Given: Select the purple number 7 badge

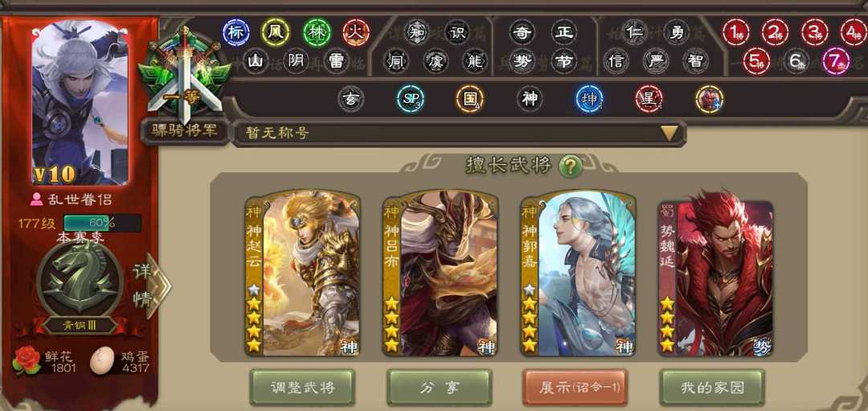Looking at the screenshot, I should [x=836, y=61].
